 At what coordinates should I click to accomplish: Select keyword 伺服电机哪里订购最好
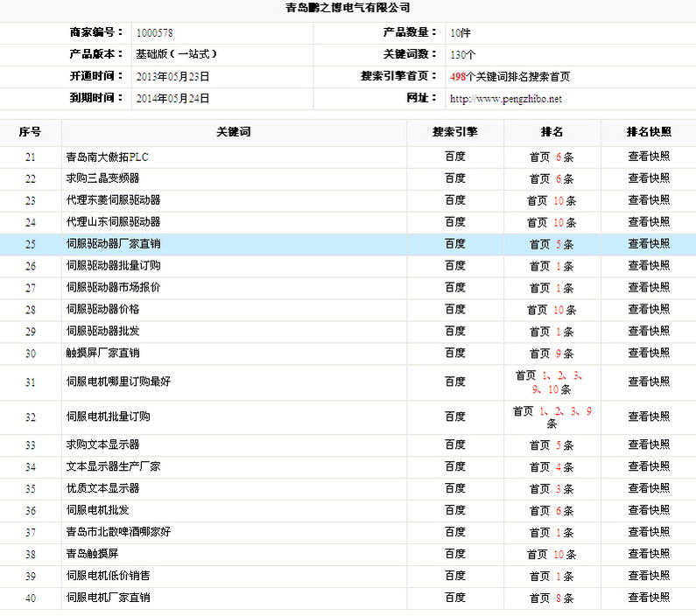click(x=118, y=381)
